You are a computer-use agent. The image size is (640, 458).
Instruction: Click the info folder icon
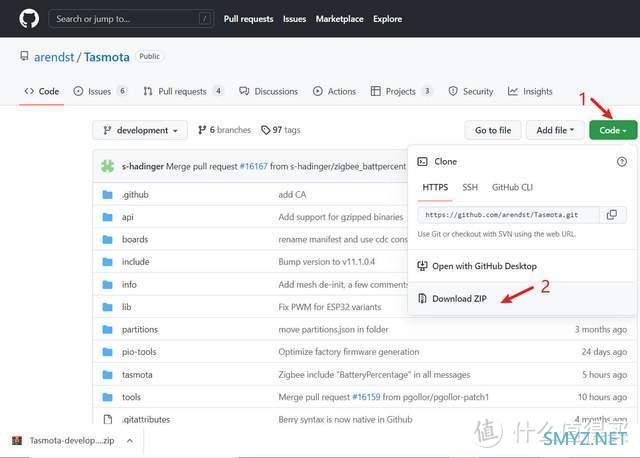tap(107, 285)
